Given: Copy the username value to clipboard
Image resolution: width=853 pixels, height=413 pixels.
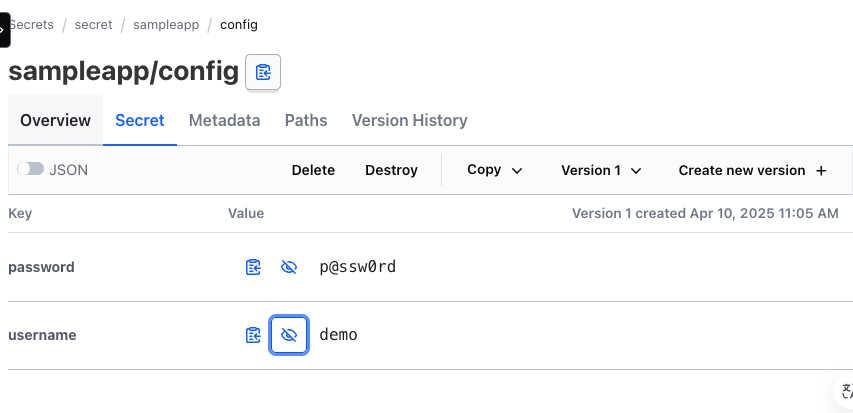Looking at the screenshot, I should click(253, 335).
